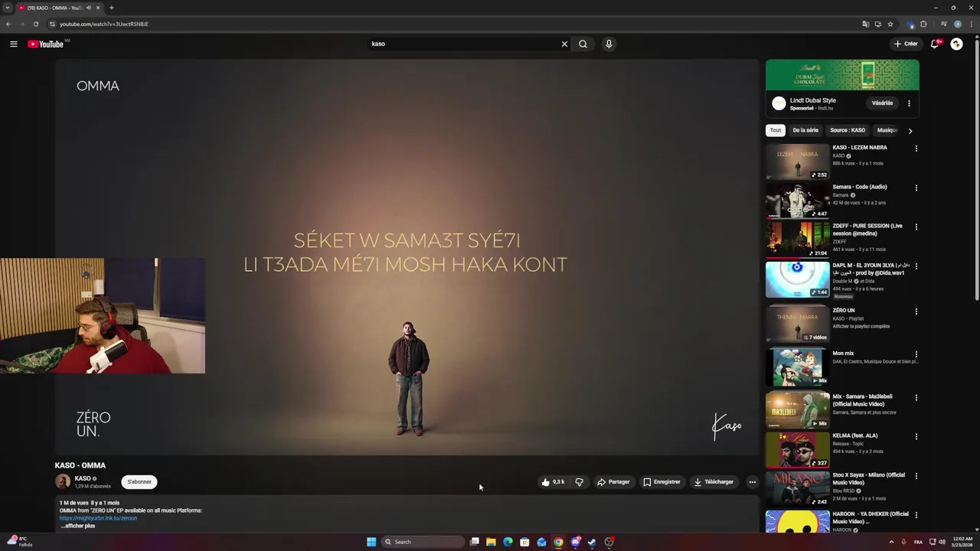This screenshot has height=551, width=980.
Task: Select the Source : KASO chip
Action: point(848,130)
